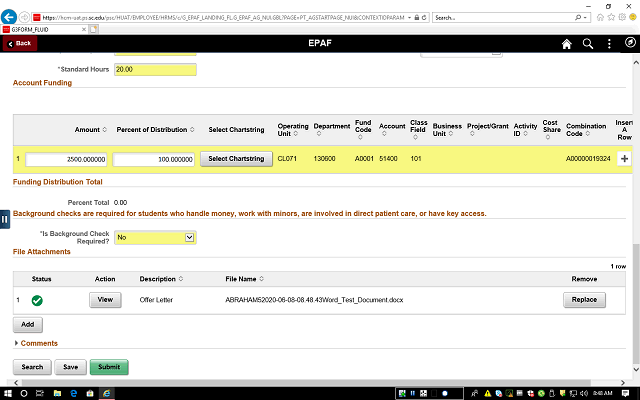Close the G3FORM_FLUID tab
Screen dimensions: 640x400
point(84,29)
